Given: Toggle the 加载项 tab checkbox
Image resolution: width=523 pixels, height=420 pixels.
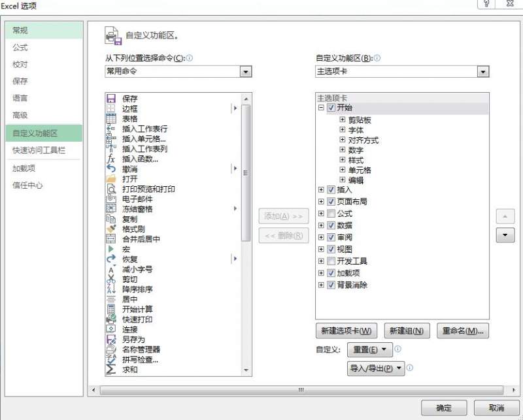Looking at the screenshot, I should click(331, 272).
